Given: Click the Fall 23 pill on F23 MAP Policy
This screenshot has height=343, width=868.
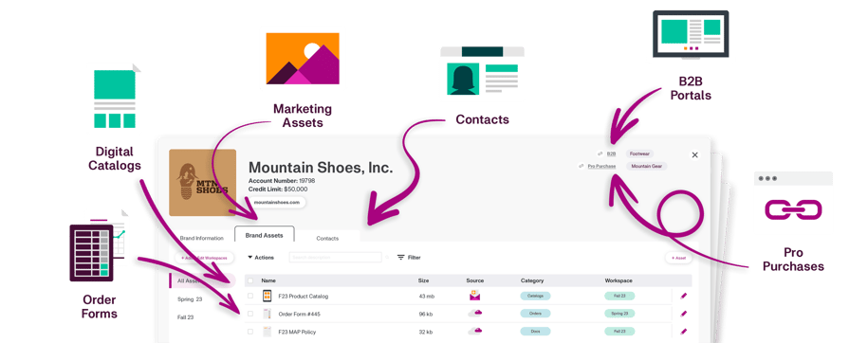Looking at the screenshot, I should (619, 332).
